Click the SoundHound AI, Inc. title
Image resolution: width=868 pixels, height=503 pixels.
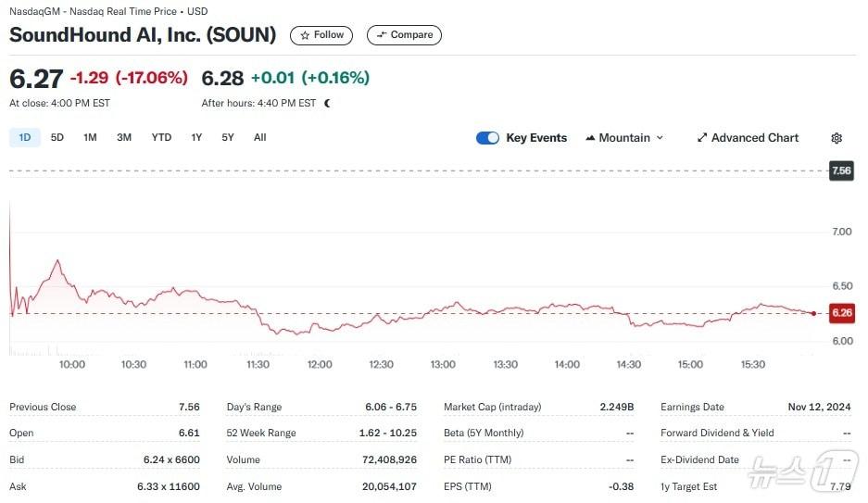[143, 35]
